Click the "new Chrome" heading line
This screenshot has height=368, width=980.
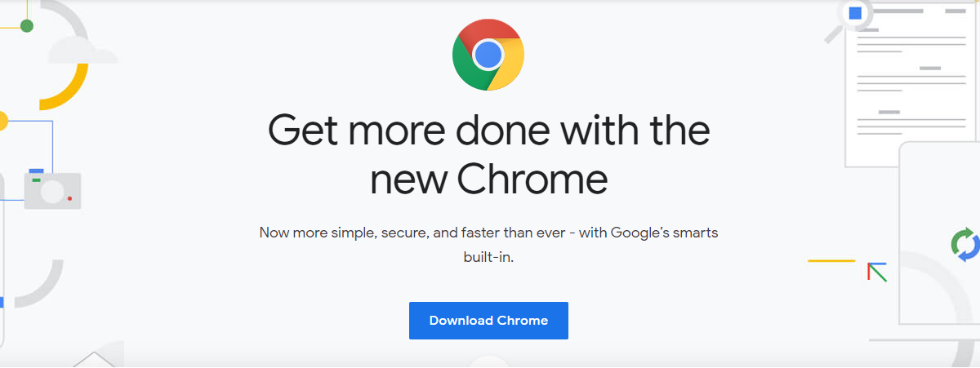tap(488, 180)
